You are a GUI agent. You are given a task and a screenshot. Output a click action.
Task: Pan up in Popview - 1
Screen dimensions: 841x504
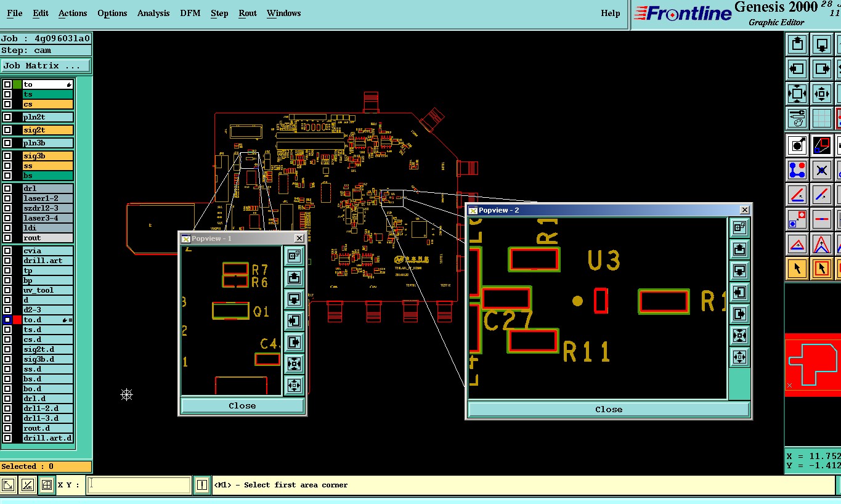click(294, 277)
